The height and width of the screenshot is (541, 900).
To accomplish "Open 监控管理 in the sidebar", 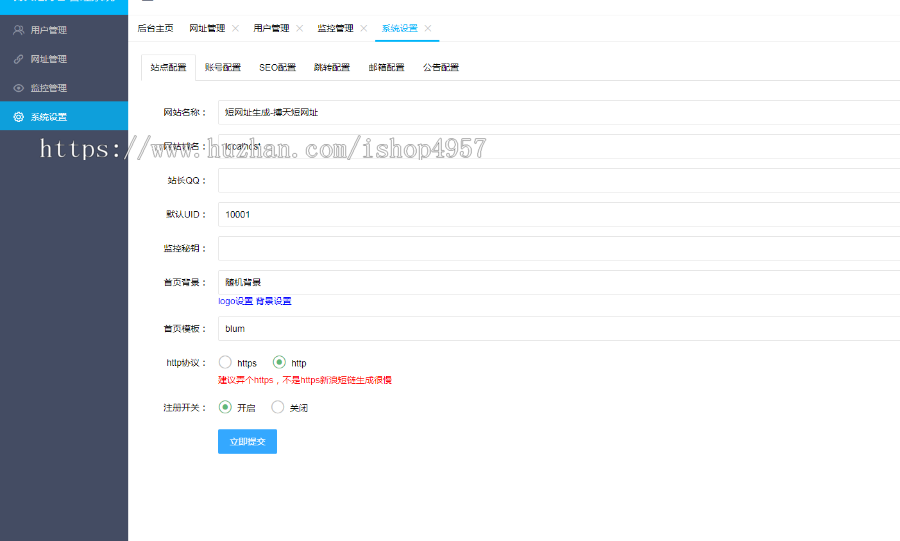I will (64, 88).
